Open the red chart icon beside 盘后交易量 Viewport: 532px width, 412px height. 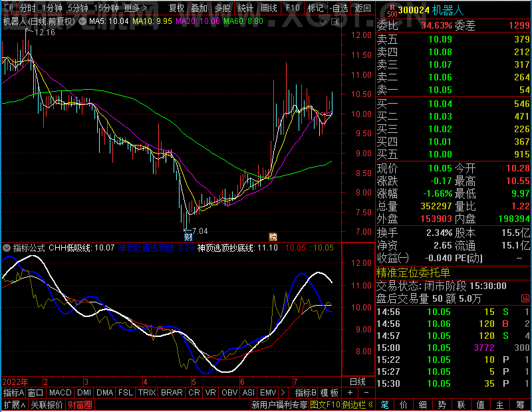[525, 299]
